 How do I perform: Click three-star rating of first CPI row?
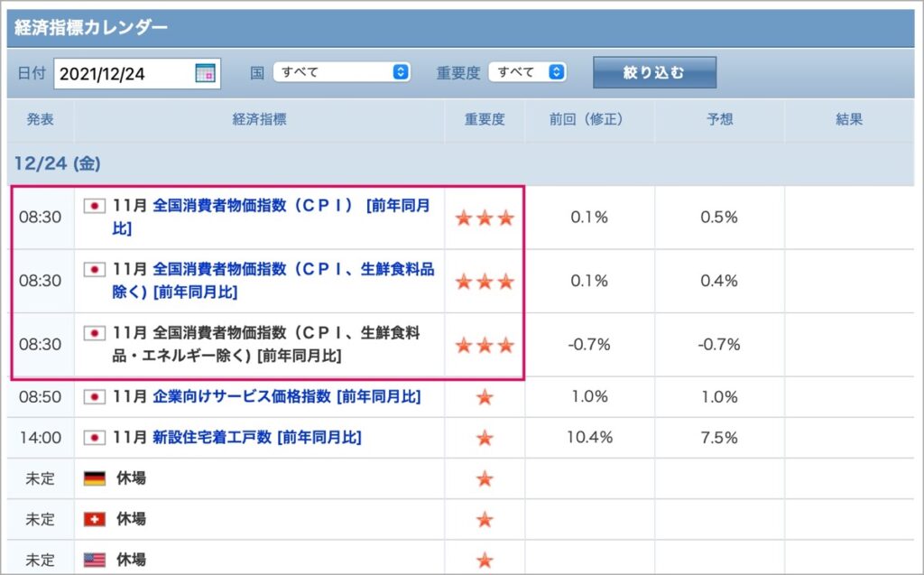pyautogui.click(x=485, y=218)
